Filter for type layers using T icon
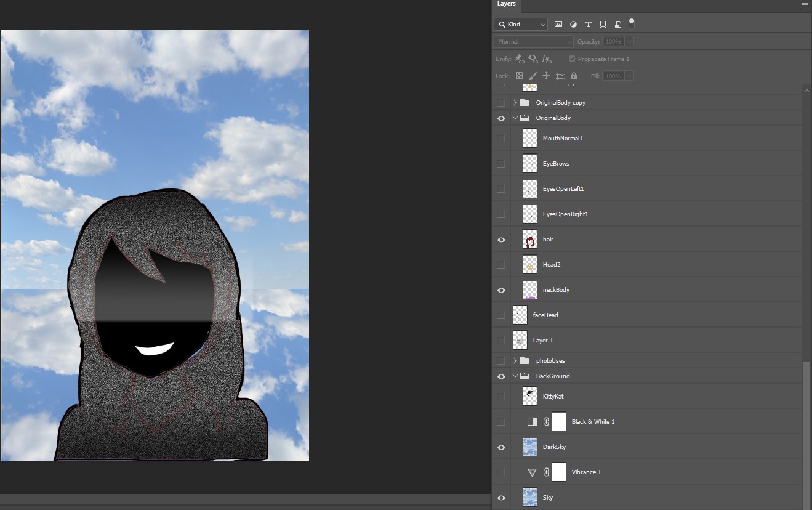This screenshot has height=510, width=812. pos(588,25)
